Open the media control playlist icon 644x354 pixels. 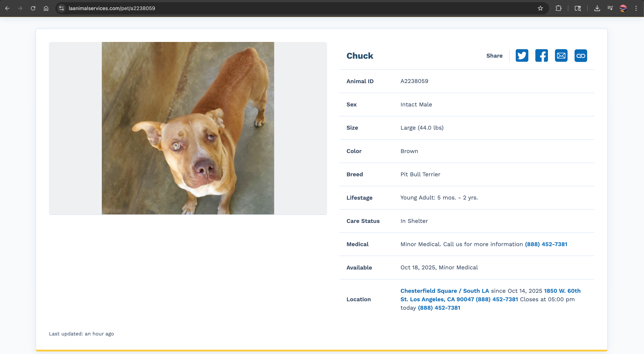(610, 8)
